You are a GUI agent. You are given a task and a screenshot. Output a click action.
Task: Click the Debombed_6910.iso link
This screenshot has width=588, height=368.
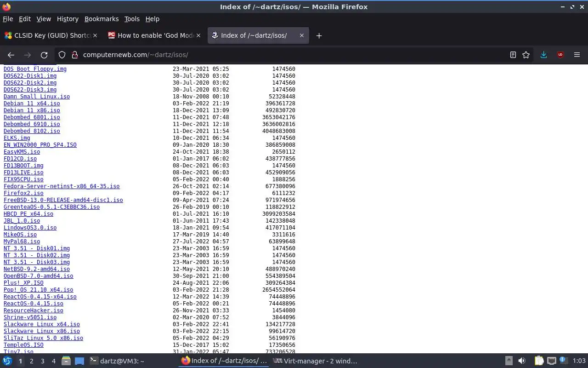32,124
